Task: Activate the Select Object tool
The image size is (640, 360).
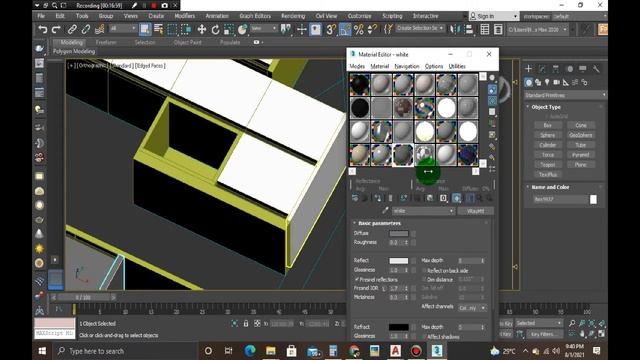Action: [x=145, y=29]
